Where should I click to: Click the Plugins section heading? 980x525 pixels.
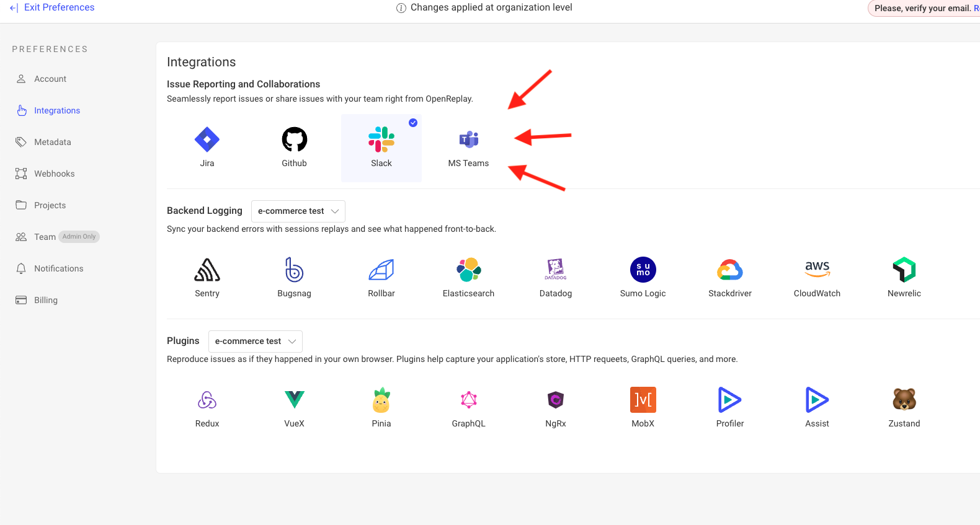click(183, 341)
